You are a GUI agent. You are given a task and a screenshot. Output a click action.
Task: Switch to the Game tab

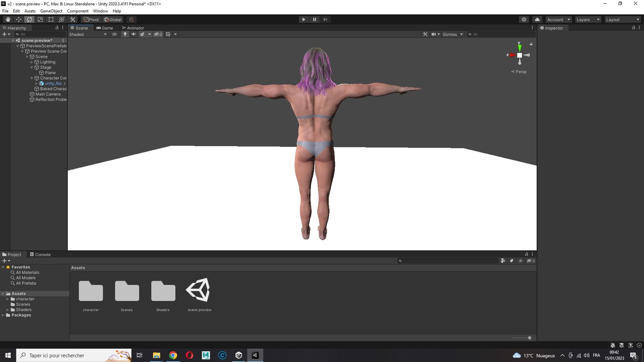[104, 28]
